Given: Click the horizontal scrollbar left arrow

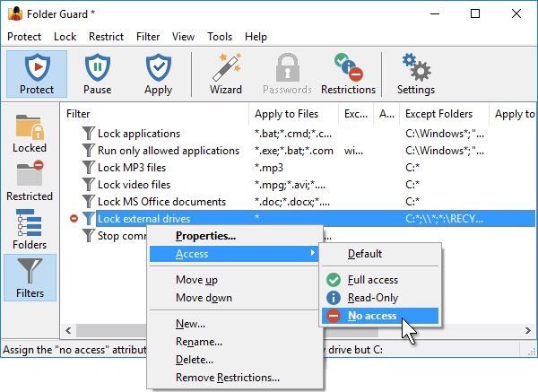Looking at the screenshot, I should 68,331.
